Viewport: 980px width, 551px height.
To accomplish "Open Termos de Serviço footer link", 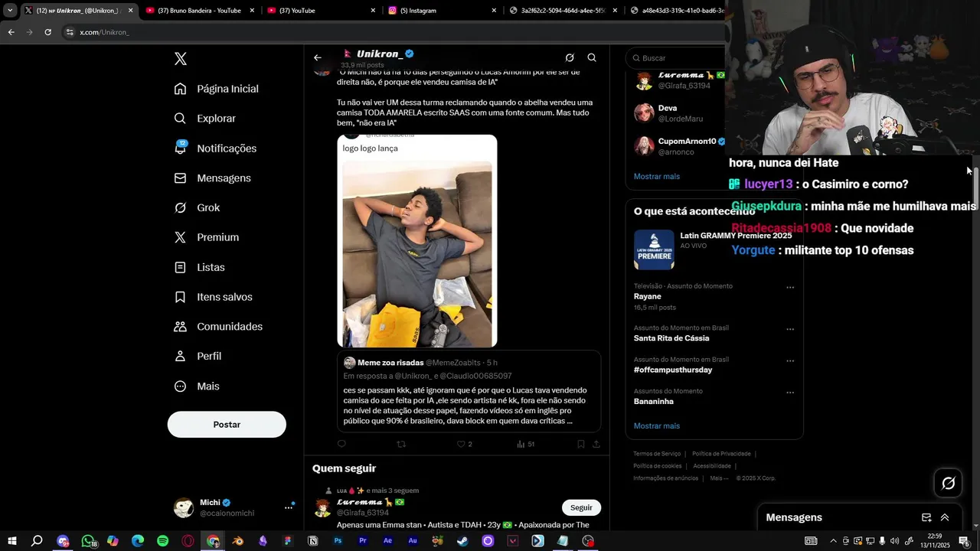I will [657, 454].
